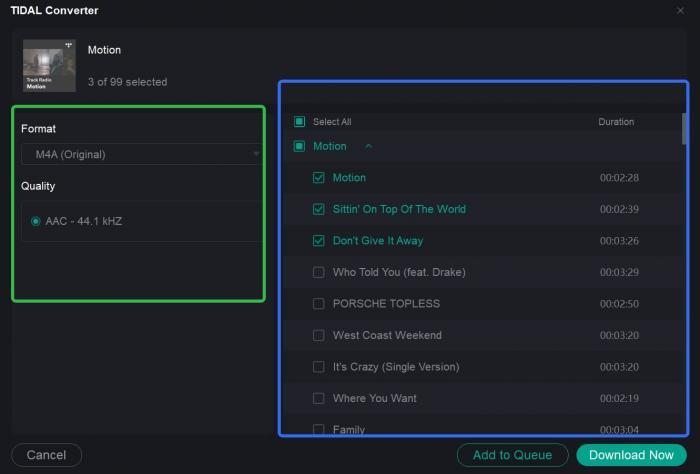This screenshot has width=700, height=474.
Task: Open the Format dropdown showing M4A (Original)
Action: pyautogui.click(x=141, y=154)
